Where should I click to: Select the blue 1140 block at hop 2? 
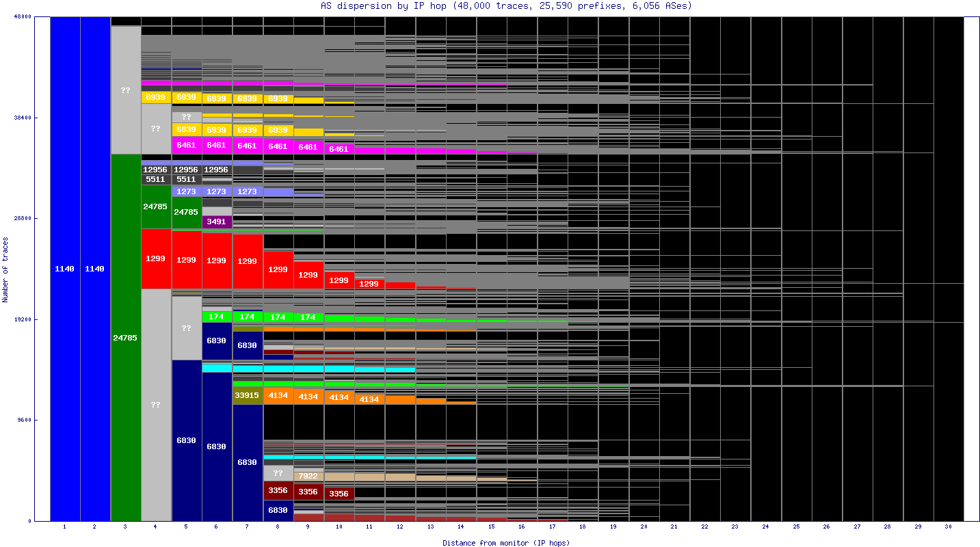point(95,269)
